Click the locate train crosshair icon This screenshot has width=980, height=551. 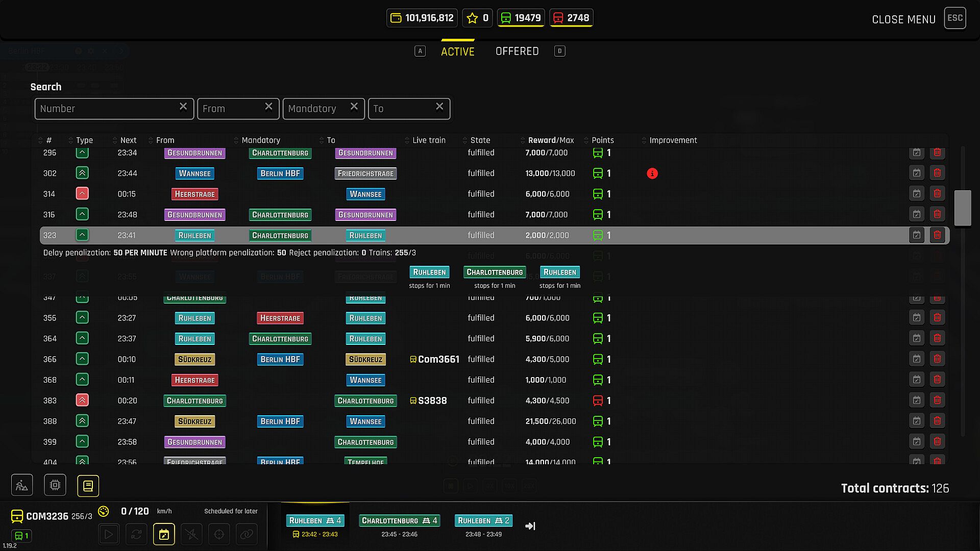[x=219, y=534]
